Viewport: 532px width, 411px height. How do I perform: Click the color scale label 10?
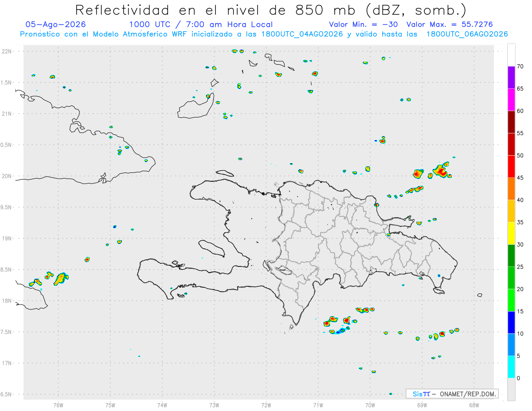tap(520, 333)
